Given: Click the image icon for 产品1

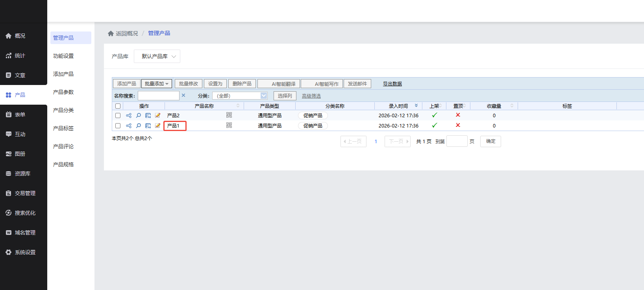Looking at the screenshot, I should point(148,126).
